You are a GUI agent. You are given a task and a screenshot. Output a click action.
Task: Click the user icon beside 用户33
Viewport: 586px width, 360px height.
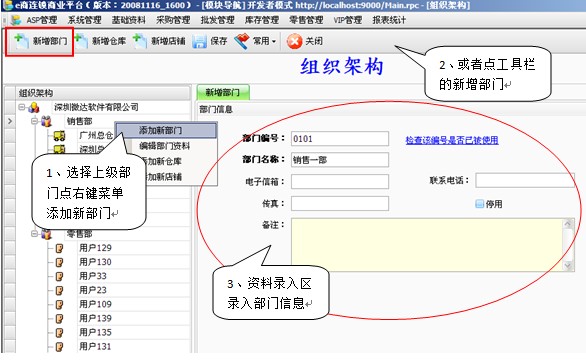coord(59,277)
